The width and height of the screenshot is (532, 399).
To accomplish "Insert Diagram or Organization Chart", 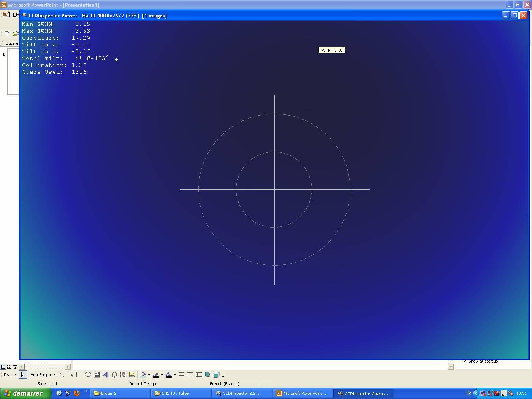I will pyautogui.click(x=114, y=375).
